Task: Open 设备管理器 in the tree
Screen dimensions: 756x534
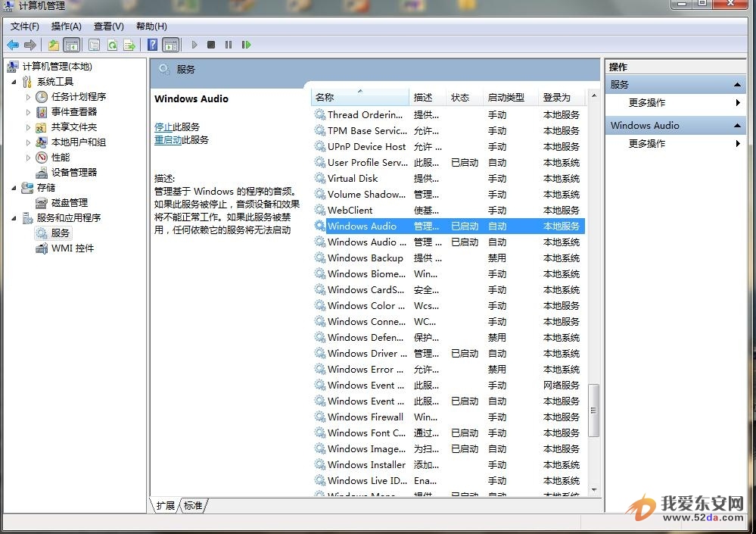Action: point(74,172)
